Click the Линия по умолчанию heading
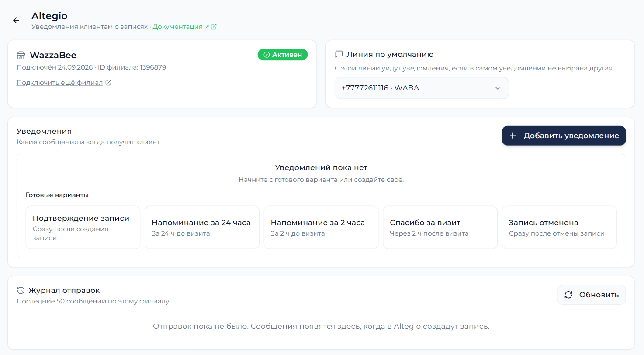This screenshot has height=355, width=644. pos(390,55)
